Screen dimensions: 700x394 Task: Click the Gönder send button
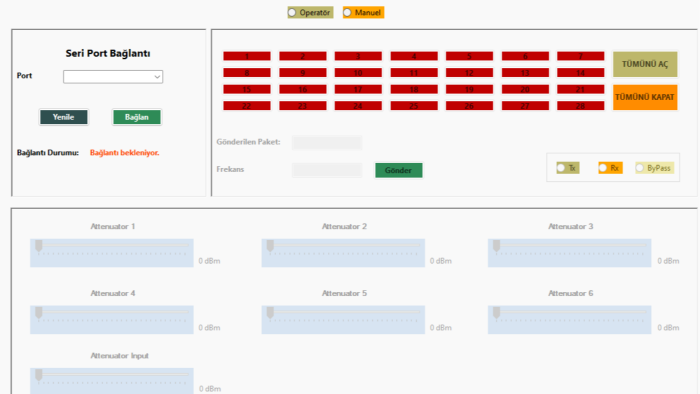[399, 170]
